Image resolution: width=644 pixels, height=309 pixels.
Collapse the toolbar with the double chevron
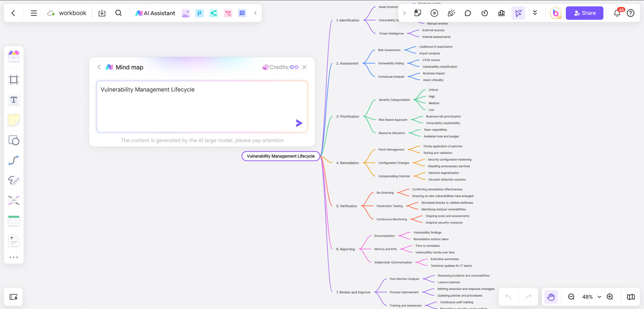[x=535, y=13]
